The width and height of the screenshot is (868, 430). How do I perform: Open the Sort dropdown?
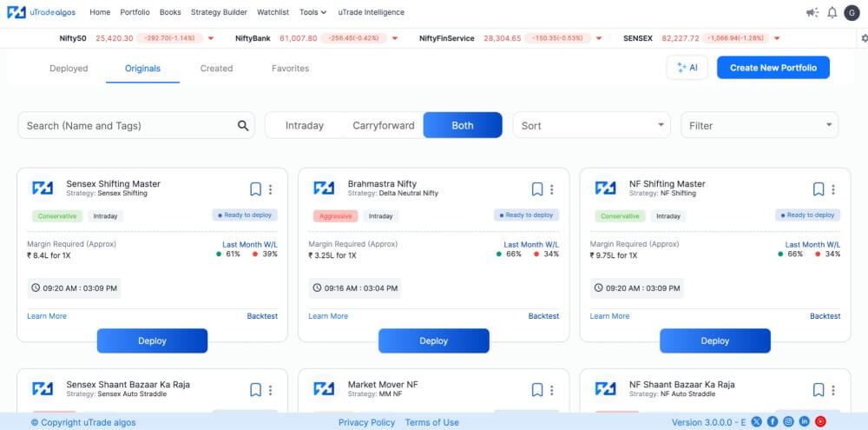(x=592, y=125)
